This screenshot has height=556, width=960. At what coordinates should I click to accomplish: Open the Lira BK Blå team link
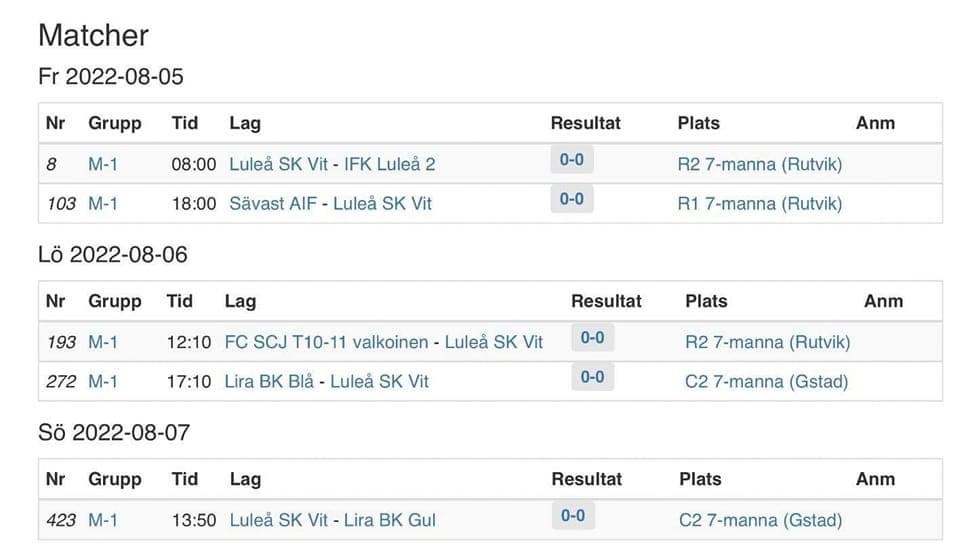click(x=269, y=381)
